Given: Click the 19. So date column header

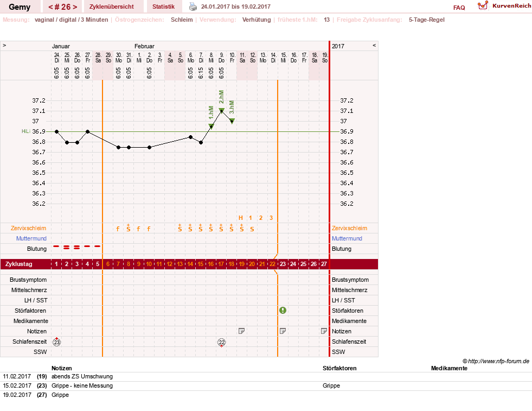Looking at the screenshot, I should tap(325, 58).
